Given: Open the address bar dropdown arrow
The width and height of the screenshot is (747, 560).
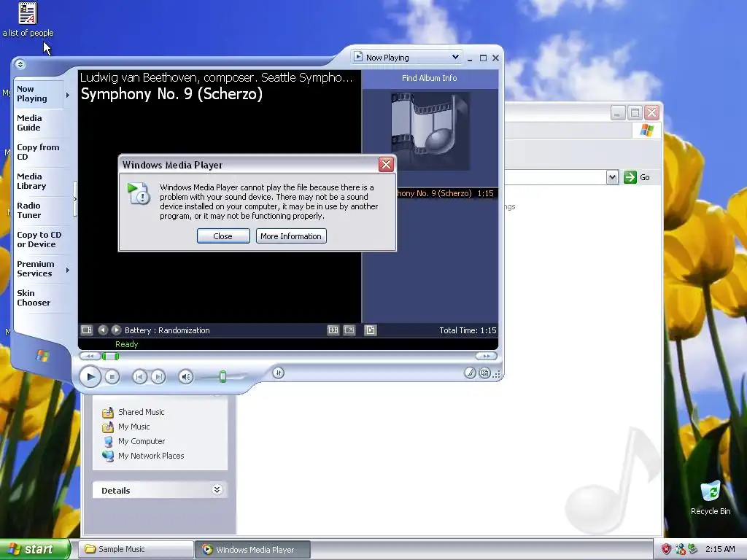Looking at the screenshot, I should click(x=612, y=177).
